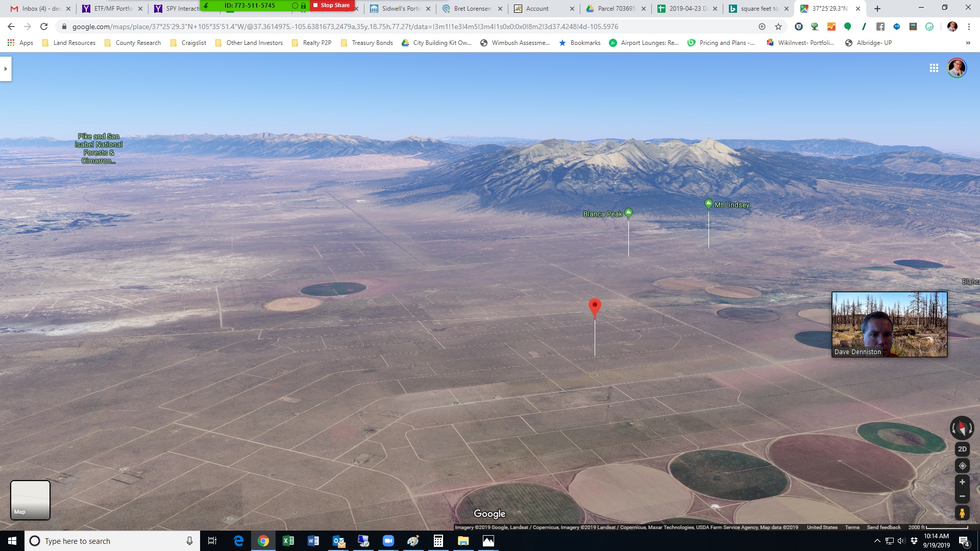Screen dimensions: 980x551
Task: Open the Google apps grid
Action: tap(934, 68)
